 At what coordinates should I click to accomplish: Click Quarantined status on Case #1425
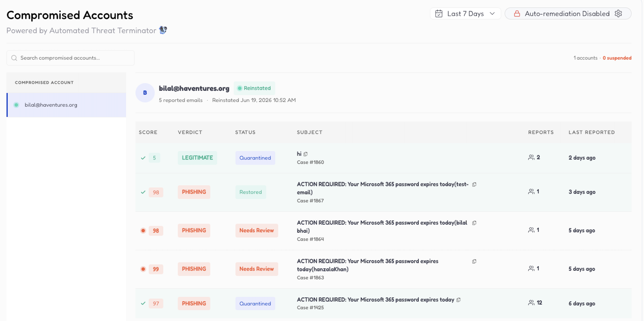pyautogui.click(x=255, y=304)
